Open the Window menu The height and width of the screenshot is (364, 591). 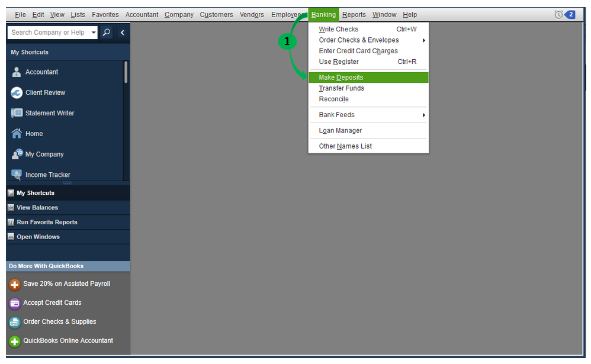(x=384, y=15)
